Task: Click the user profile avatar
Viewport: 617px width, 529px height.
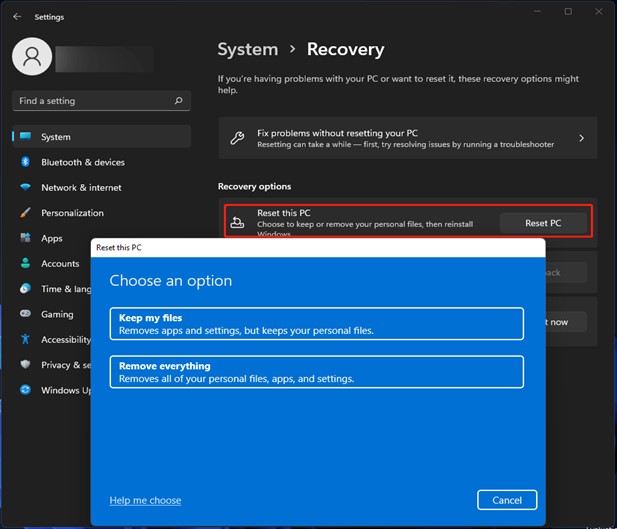Action: pyautogui.click(x=32, y=56)
